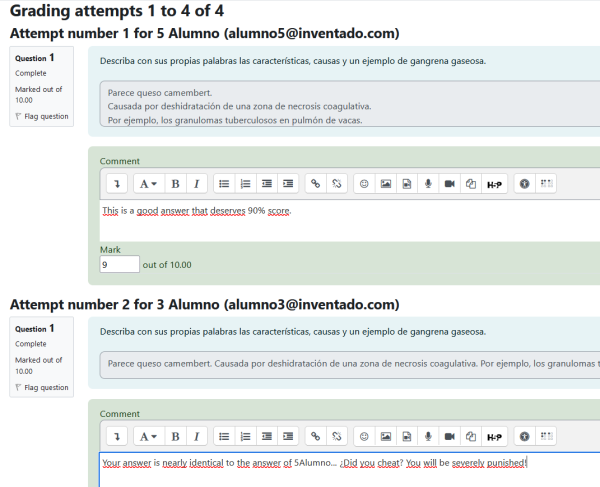
Task: Click the Mark input field containing 9
Action: click(x=119, y=264)
